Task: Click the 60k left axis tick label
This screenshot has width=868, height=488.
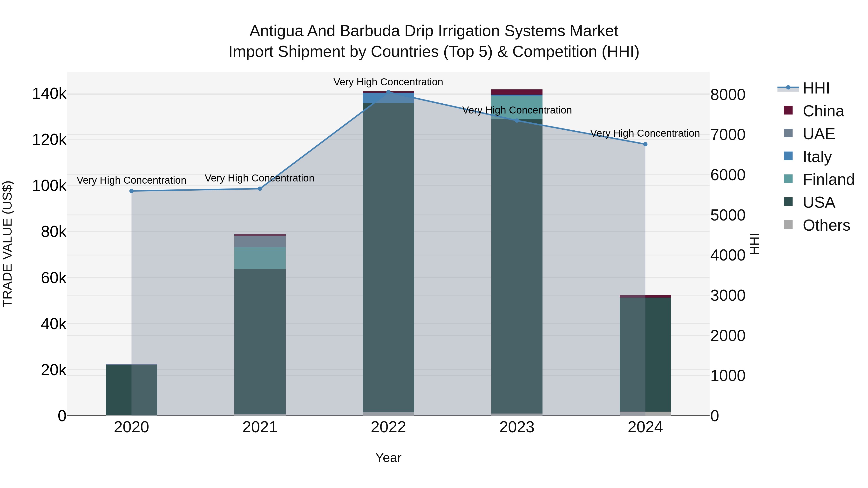Action: (x=54, y=278)
